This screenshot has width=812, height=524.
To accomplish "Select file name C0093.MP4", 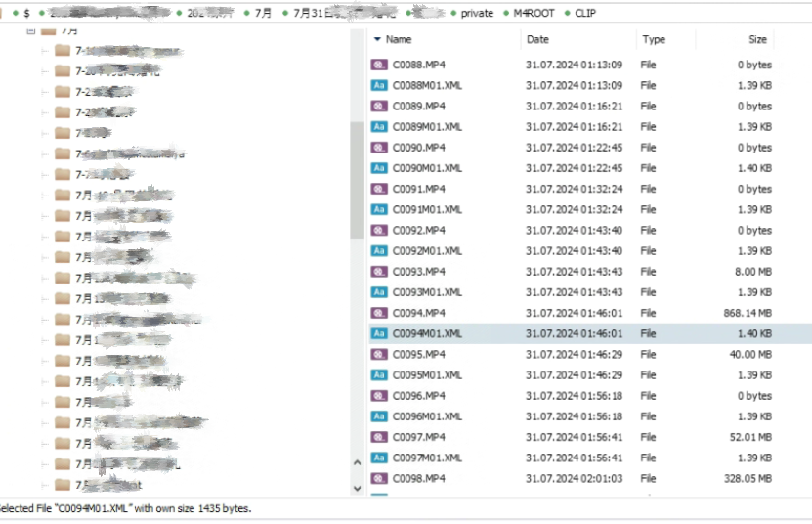I will [x=418, y=272].
